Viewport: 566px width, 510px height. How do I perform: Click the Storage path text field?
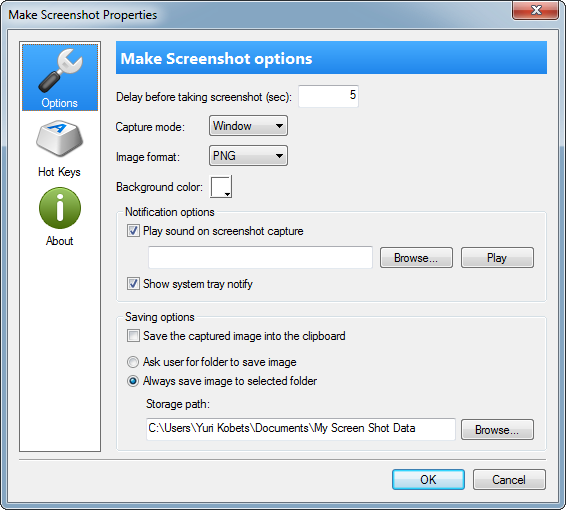tap(301, 429)
